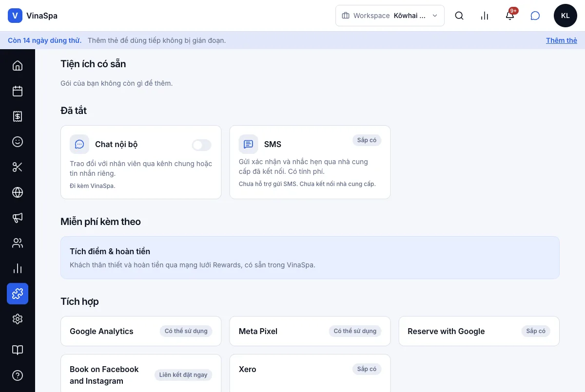Open the help question mark icon
Screen dimensions: 585x392
(18, 375)
